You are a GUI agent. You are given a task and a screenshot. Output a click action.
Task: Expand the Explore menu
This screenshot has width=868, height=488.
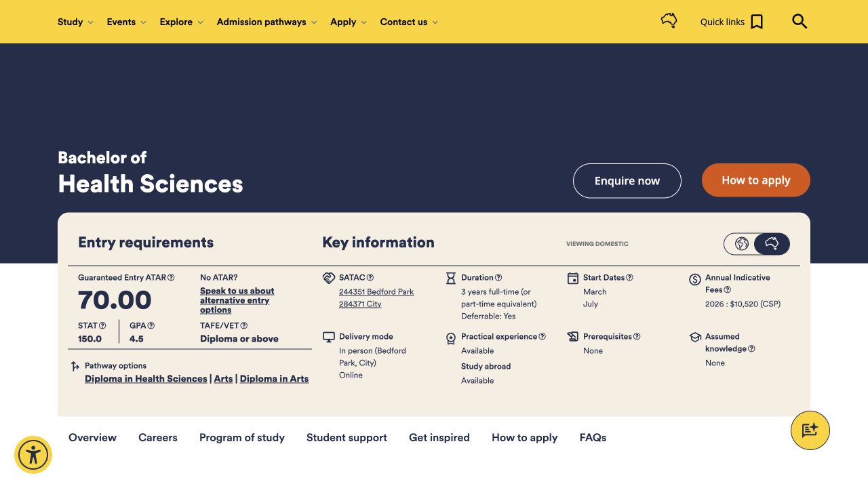182,22
